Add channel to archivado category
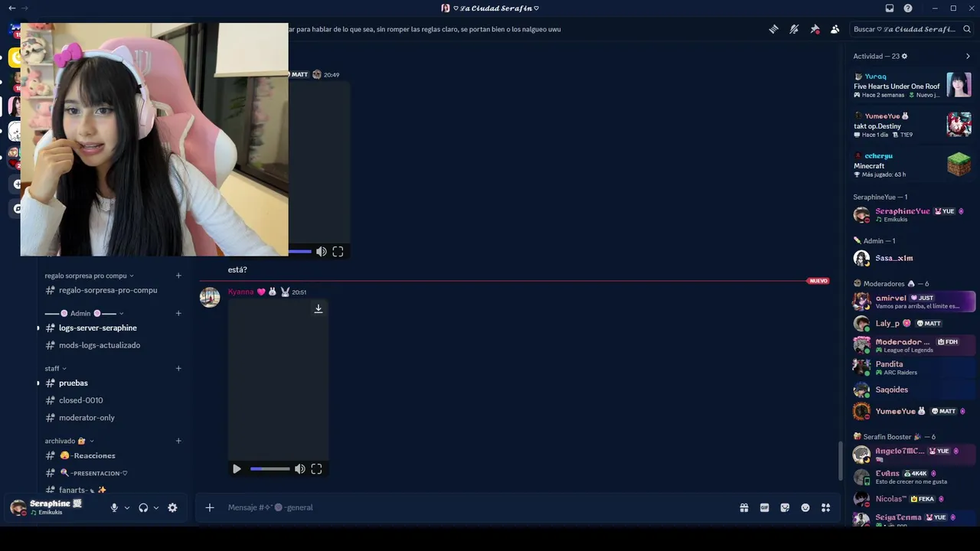980x551 pixels. pyautogui.click(x=178, y=441)
